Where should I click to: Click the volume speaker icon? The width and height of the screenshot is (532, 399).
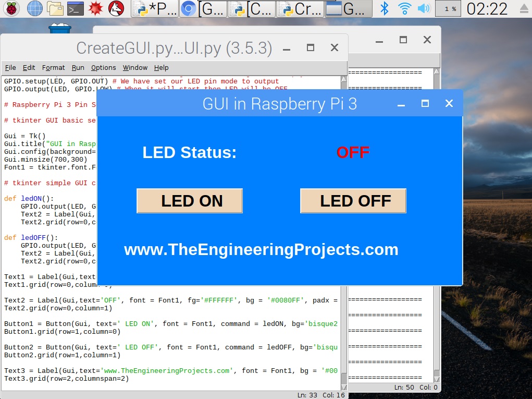[x=424, y=8]
